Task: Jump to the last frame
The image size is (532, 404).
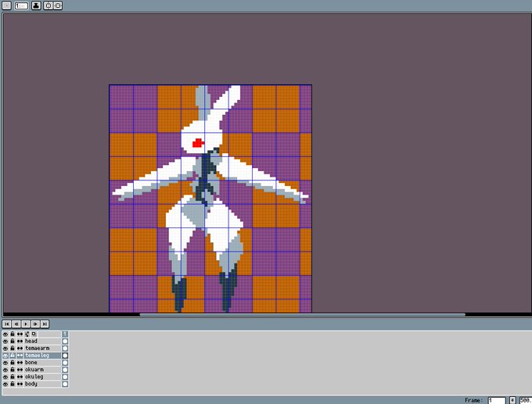Action: coord(45,324)
